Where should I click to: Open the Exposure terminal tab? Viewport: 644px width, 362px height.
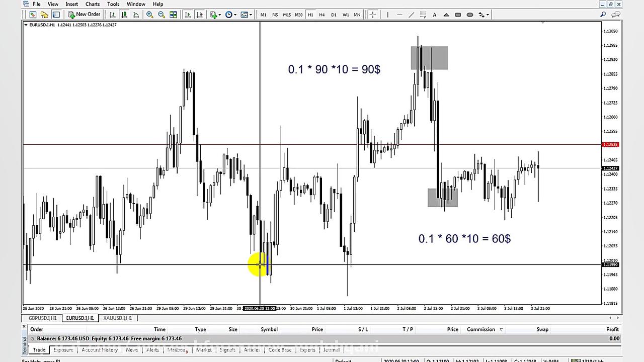coord(63,350)
